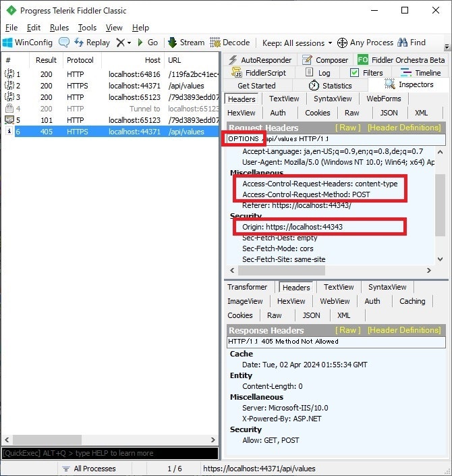Select the response Transformer tab

(247, 287)
